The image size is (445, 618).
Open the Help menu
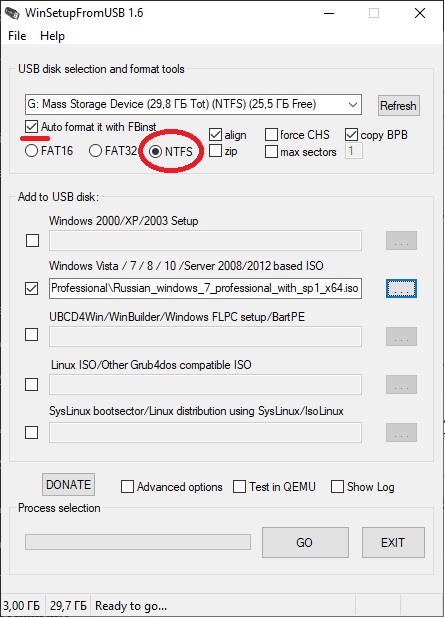(x=52, y=36)
